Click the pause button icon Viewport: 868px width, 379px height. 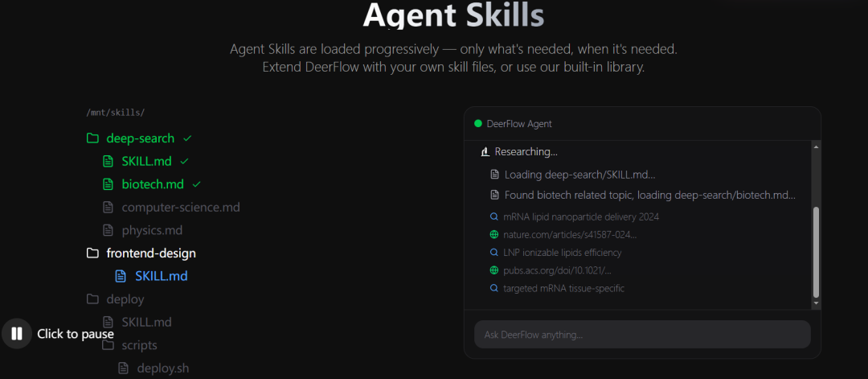(x=17, y=334)
